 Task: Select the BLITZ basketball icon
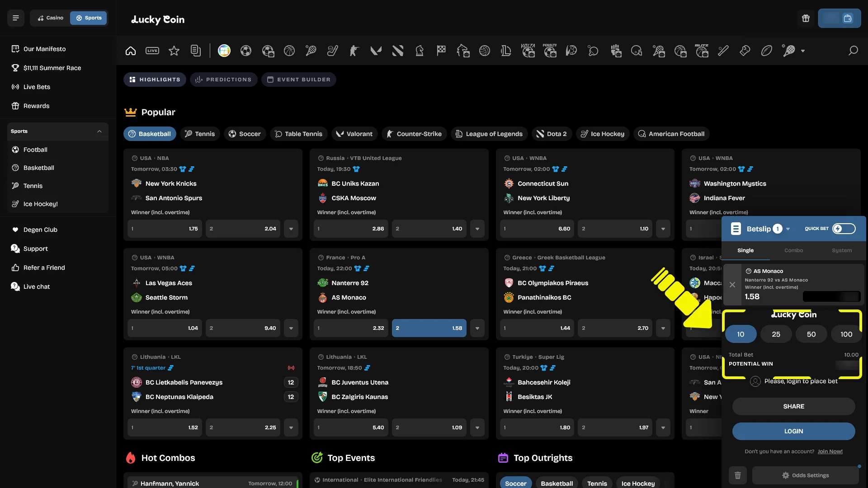coord(702,51)
